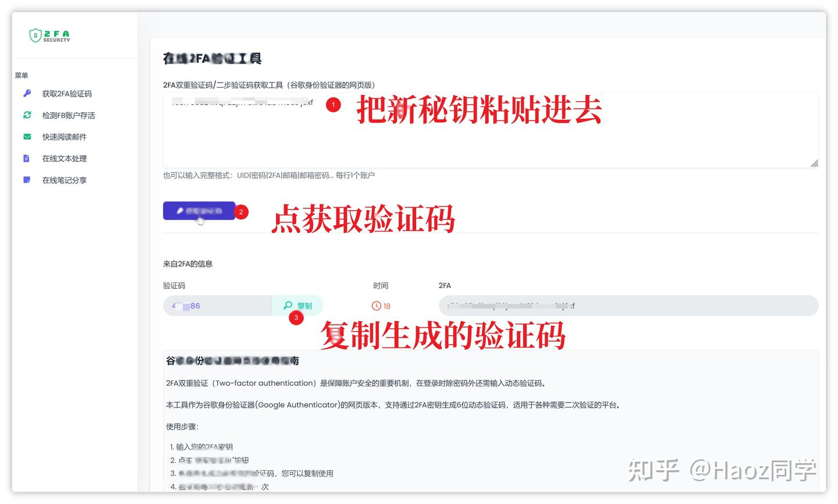Image resolution: width=838 pixels, height=504 pixels.
Task: Open the 检测FB账户存活 menu item
Action: [x=69, y=115]
